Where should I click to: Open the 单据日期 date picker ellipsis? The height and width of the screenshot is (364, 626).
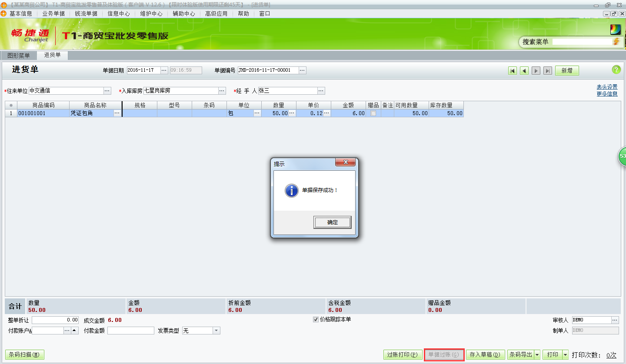click(x=164, y=70)
